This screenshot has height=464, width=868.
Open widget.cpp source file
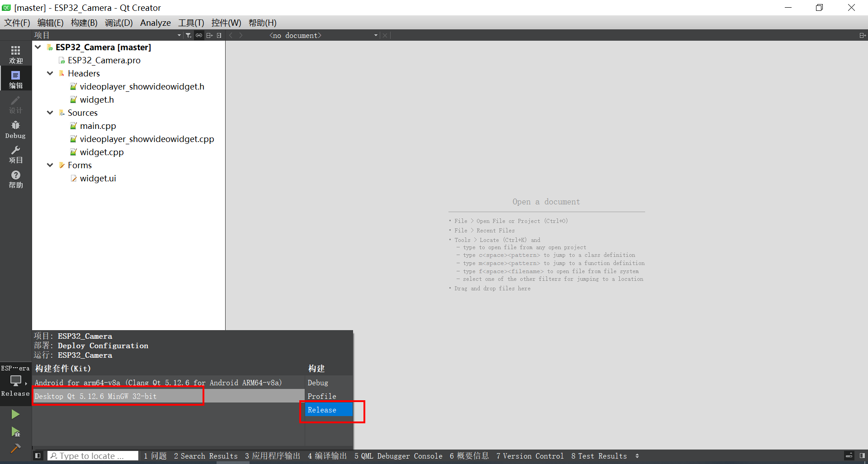click(102, 152)
